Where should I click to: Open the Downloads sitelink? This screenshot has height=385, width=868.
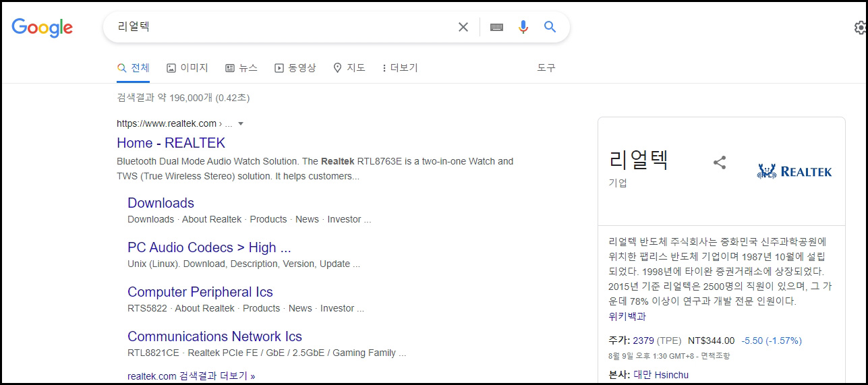click(x=161, y=203)
